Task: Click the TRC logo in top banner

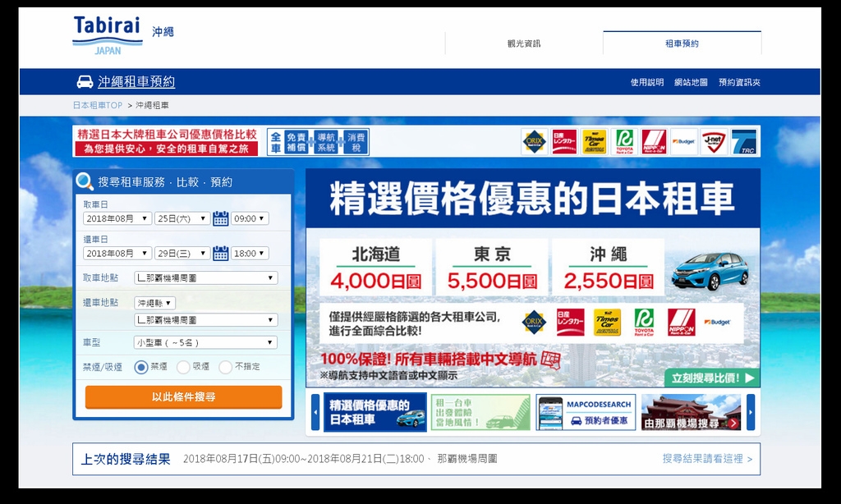Action: point(744,141)
